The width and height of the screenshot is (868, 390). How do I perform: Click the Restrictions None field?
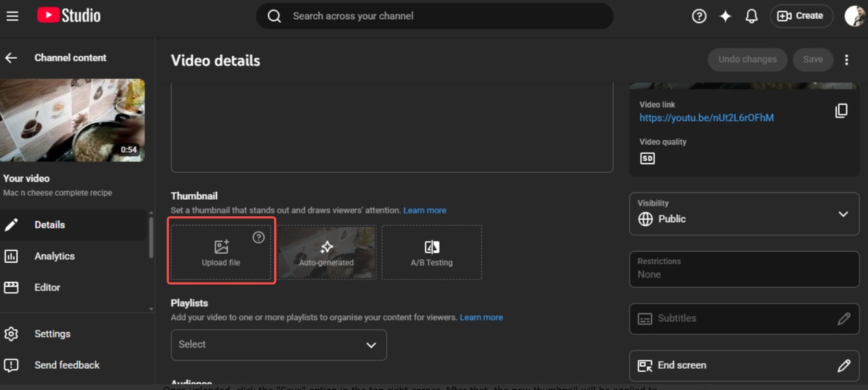(744, 269)
